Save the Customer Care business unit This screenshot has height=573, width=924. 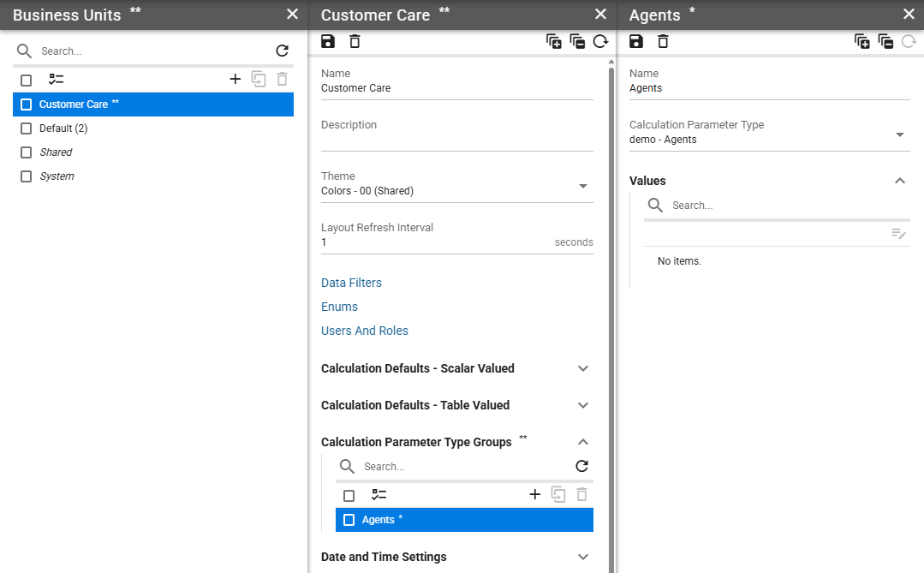pos(328,41)
